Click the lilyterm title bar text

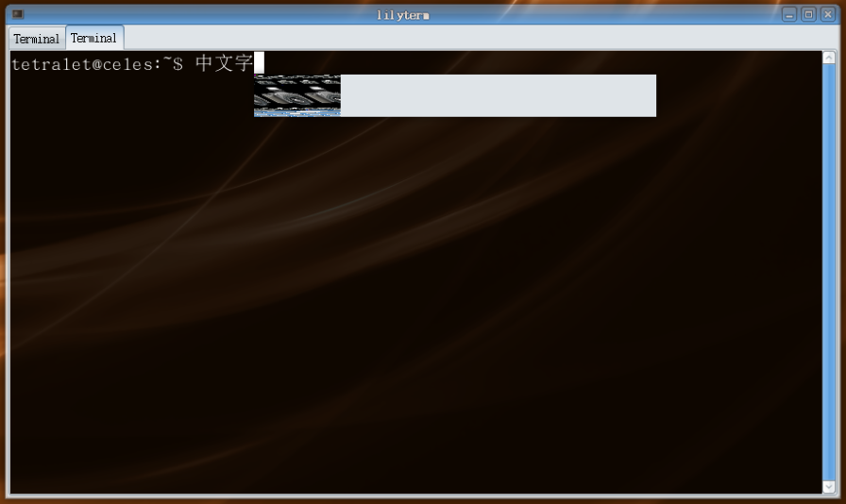pos(403,15)
